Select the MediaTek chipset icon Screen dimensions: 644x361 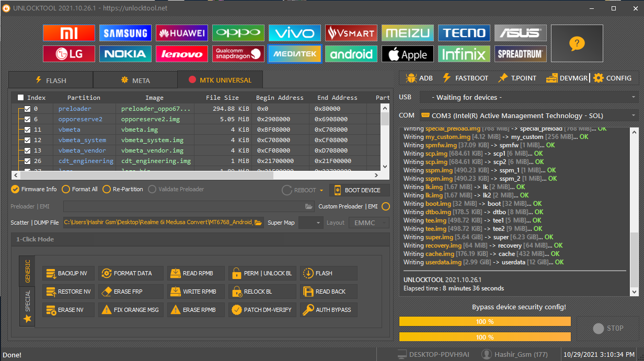pos(295,54)
